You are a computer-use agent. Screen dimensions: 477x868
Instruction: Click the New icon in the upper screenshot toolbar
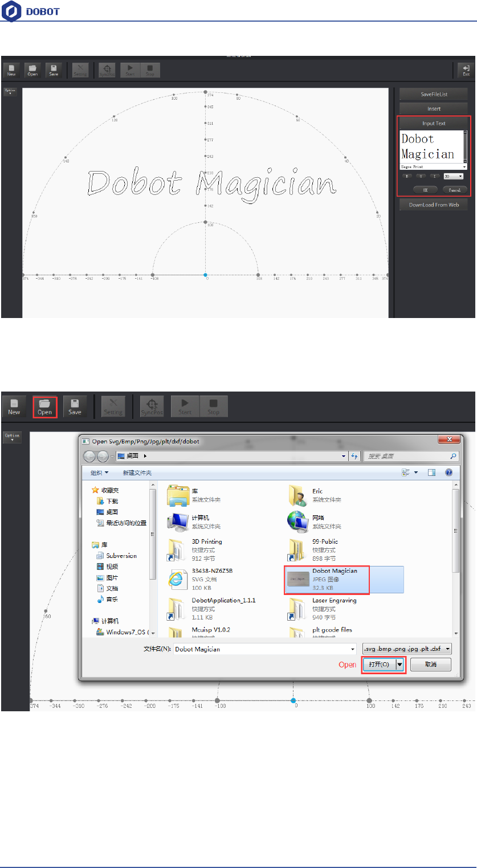(x=11, y=70)
